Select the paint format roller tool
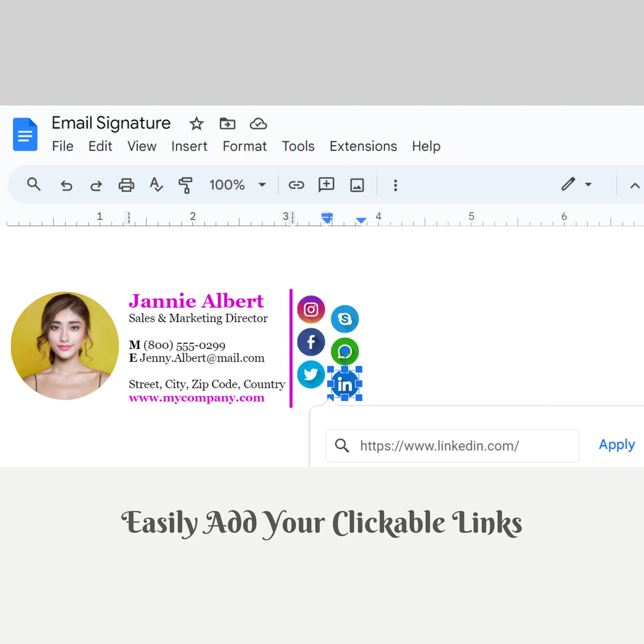Screen dimensions: 644x644 click(x=186, y=185)
